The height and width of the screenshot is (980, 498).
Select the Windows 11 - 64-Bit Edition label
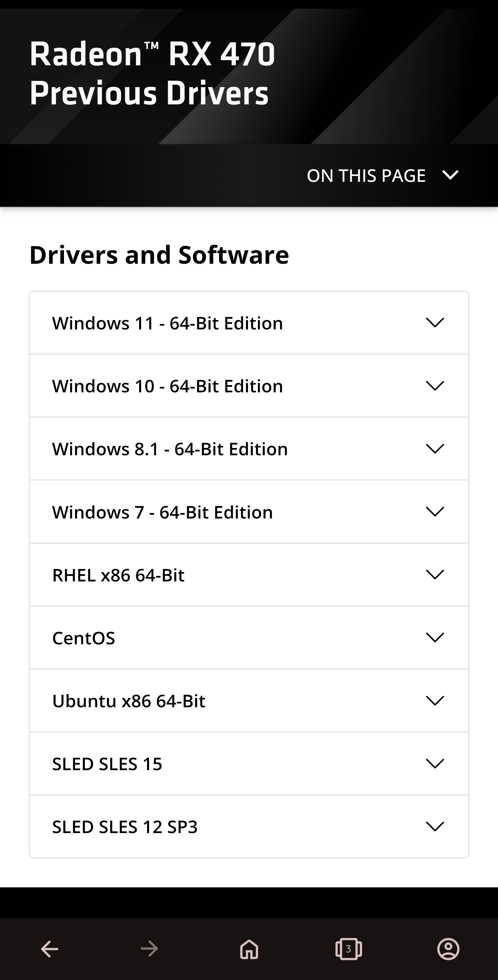(167, 323)
